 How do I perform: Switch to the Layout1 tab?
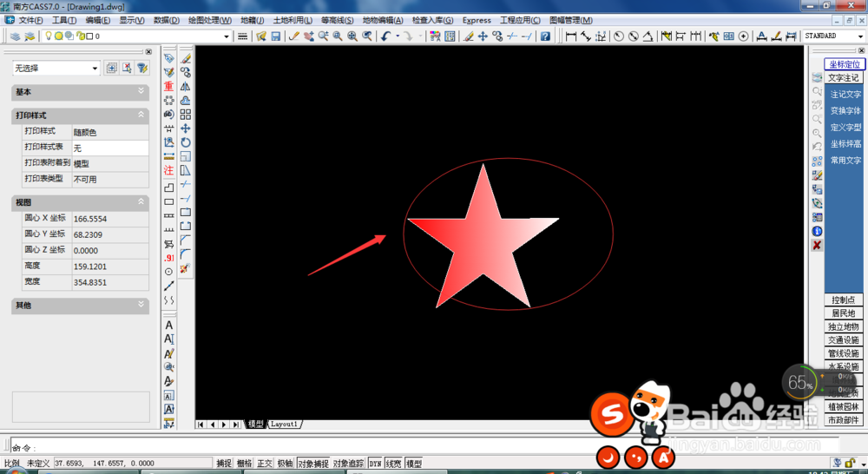285,425
